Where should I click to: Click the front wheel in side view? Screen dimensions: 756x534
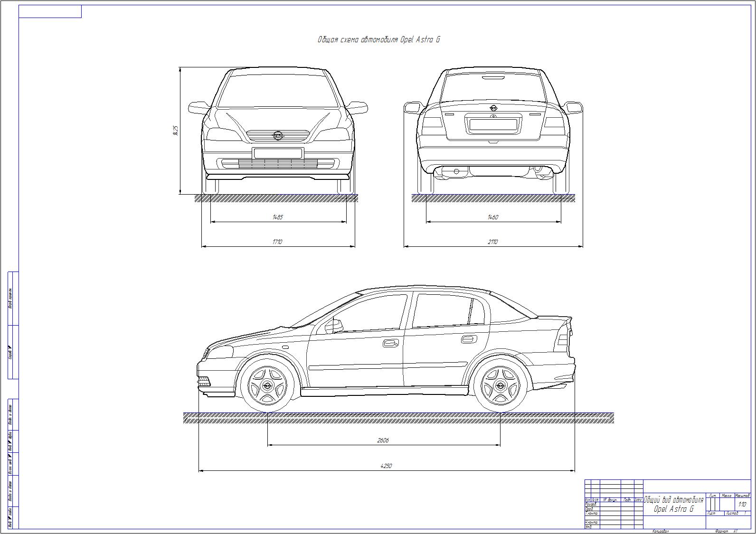[x=266, y=385]
